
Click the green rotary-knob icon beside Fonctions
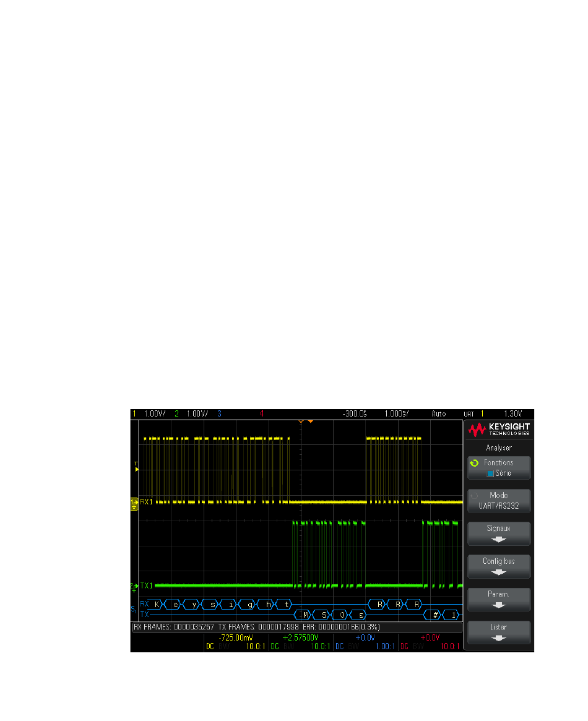click(x=474, y=462)
